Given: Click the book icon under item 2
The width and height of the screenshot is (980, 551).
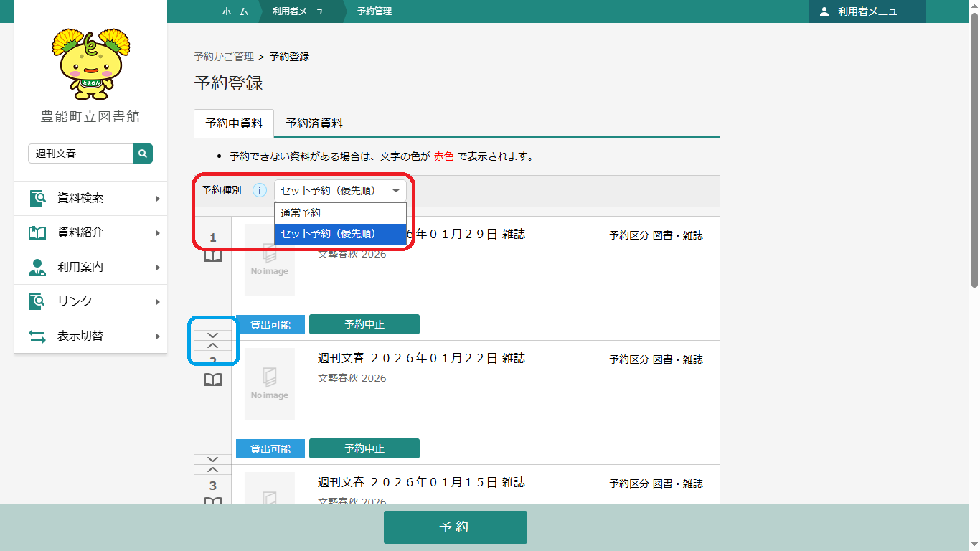Looking at the screenshot, I should coord(213,380).
